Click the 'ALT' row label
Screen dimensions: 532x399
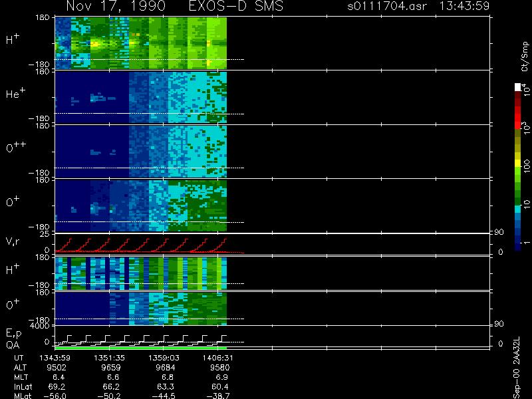tap(20, 368)
